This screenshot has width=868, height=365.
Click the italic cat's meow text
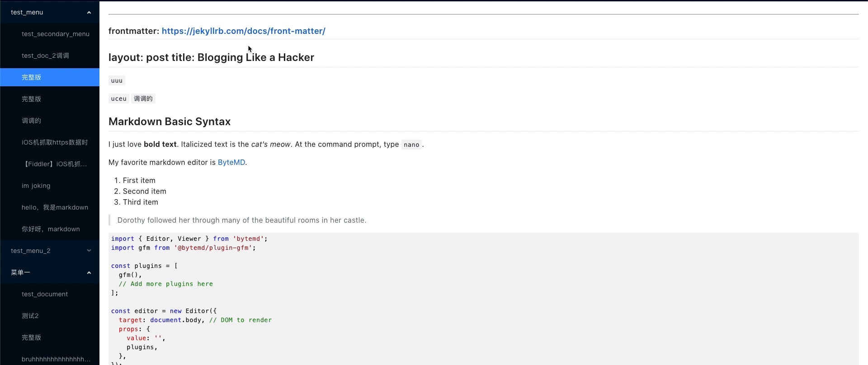[271, 144]
